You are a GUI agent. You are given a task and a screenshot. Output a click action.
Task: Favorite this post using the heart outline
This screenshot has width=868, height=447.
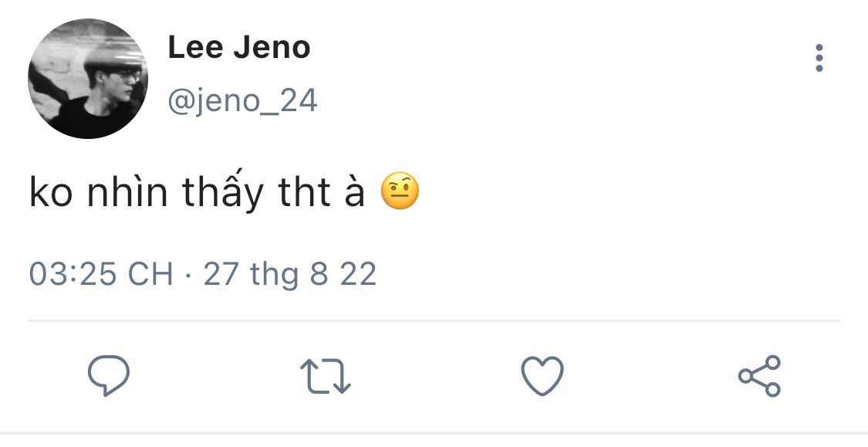pyautogui.click(x=542, y=376)
